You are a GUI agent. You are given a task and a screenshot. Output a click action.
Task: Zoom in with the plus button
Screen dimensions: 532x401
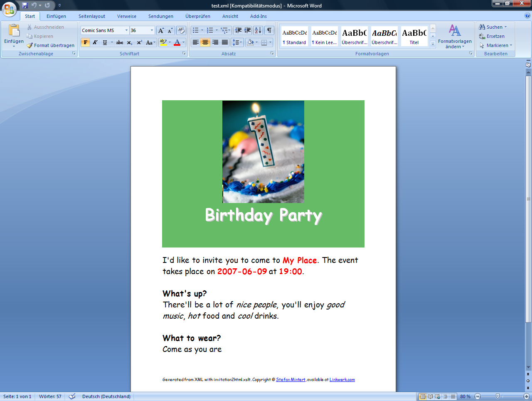526,396
